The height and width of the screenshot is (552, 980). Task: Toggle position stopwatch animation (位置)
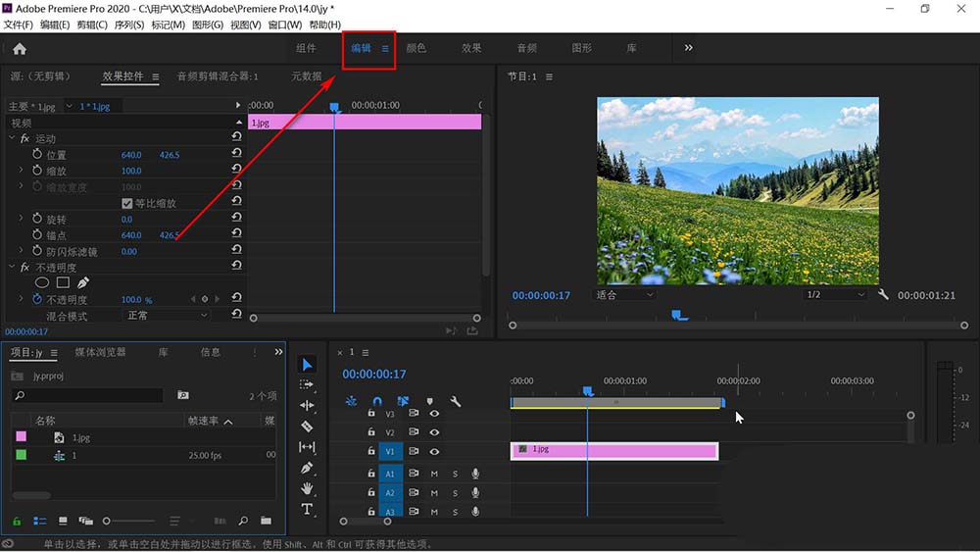coord(37,155)
